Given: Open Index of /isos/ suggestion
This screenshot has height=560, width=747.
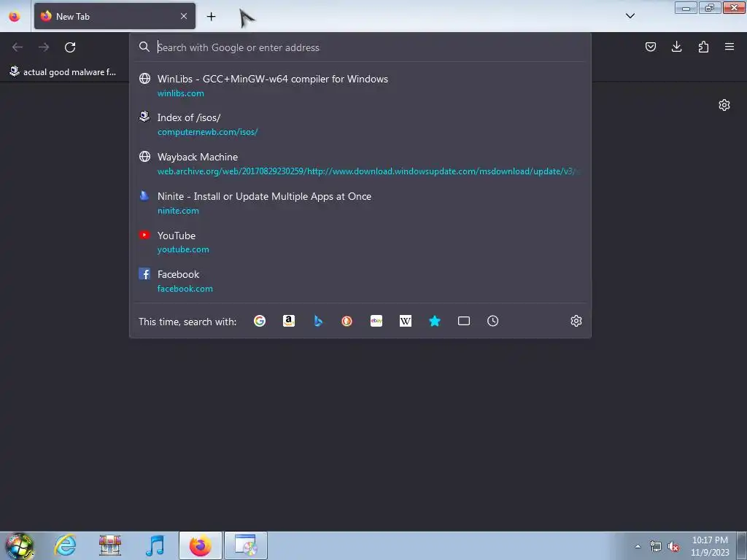Looking at the screenshot, I should click(360, 124).
